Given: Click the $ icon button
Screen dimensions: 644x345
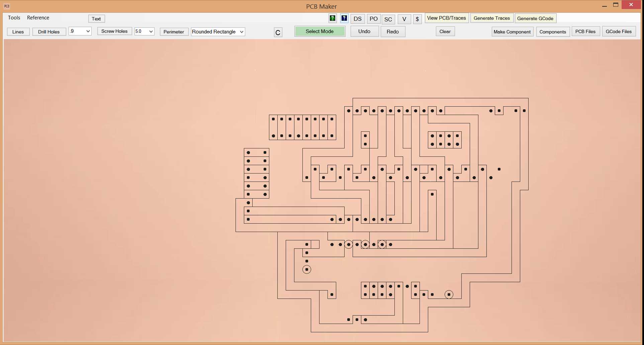Looking at the screenshot, I should click(x=417, y=19).
